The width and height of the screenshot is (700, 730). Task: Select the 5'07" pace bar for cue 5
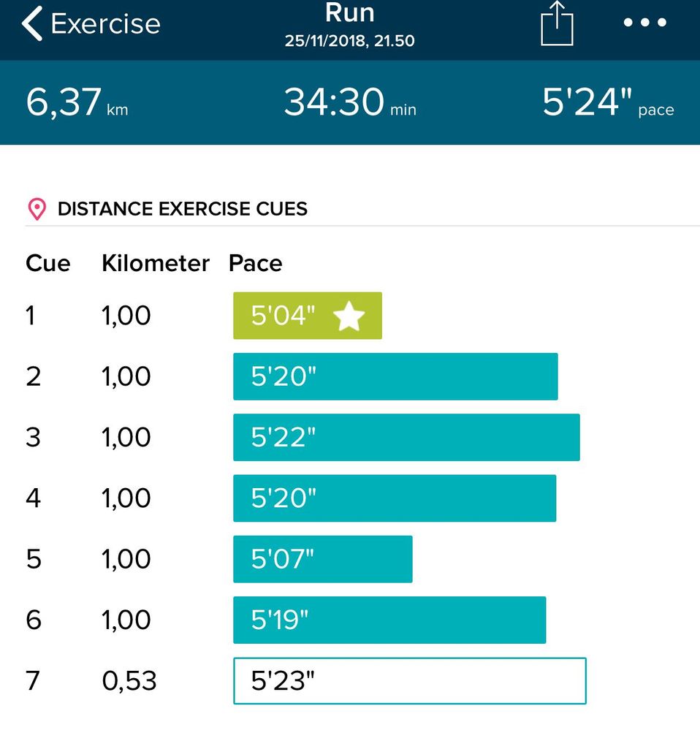point(322,559)
